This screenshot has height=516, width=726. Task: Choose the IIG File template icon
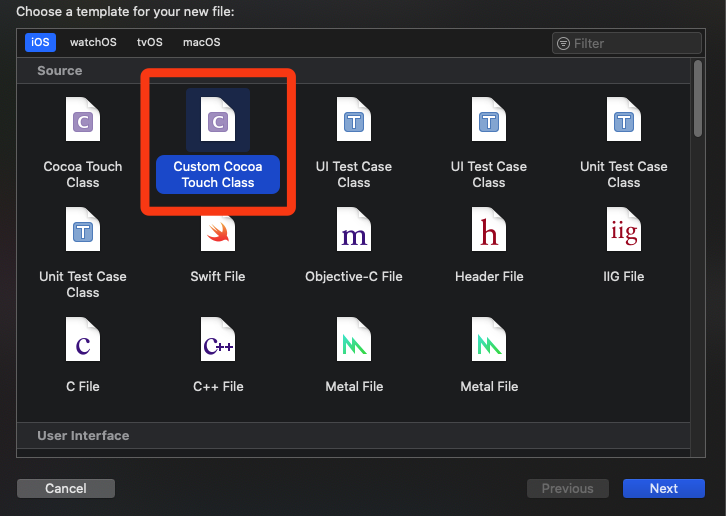[624, 229]
